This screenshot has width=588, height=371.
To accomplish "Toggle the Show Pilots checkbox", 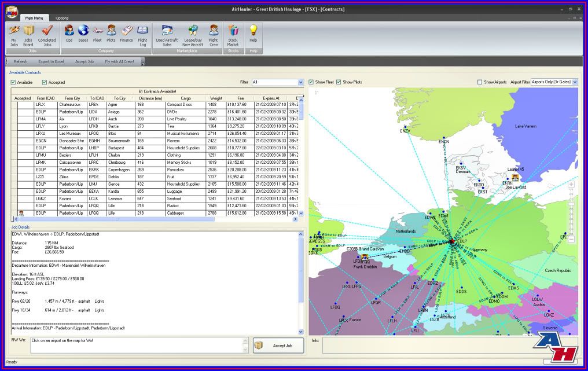I will 339,82.
